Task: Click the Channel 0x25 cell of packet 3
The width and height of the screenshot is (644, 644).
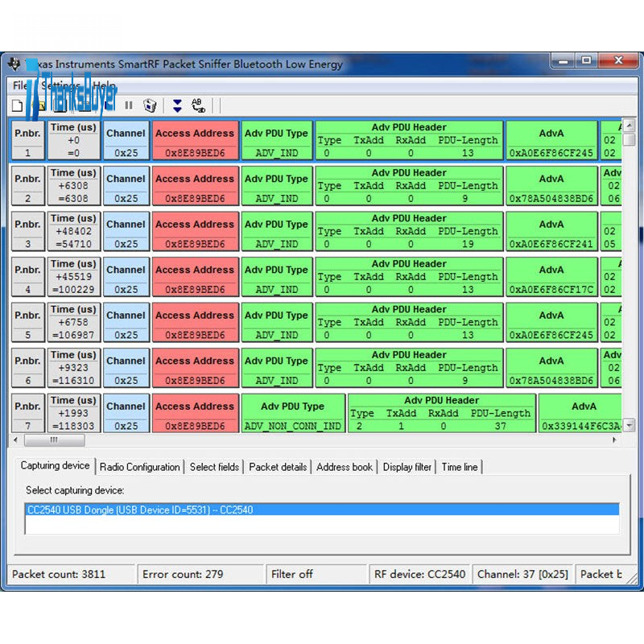Action: point(126,231)
